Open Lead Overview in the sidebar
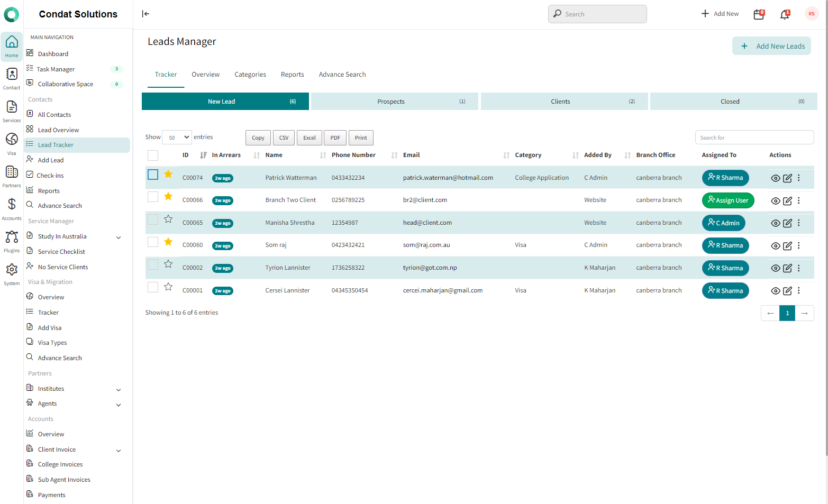Screen dimensions: 828x504 tap(58, 130)
